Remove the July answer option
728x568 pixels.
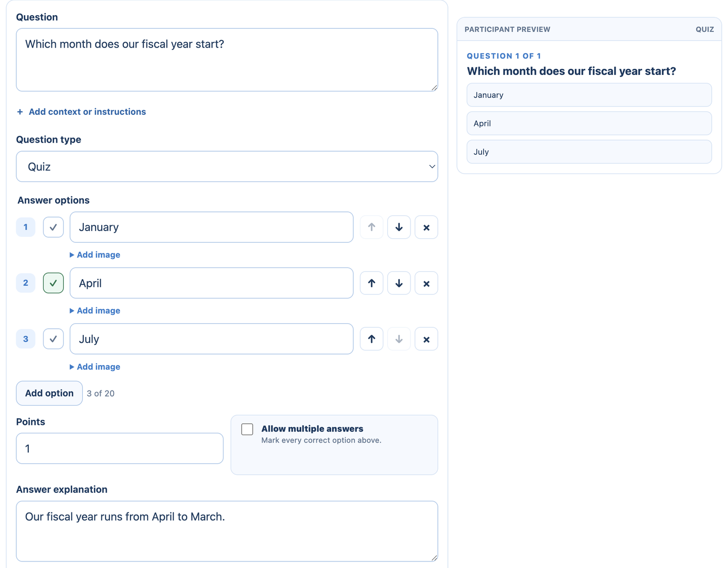[x=426, y=339]
